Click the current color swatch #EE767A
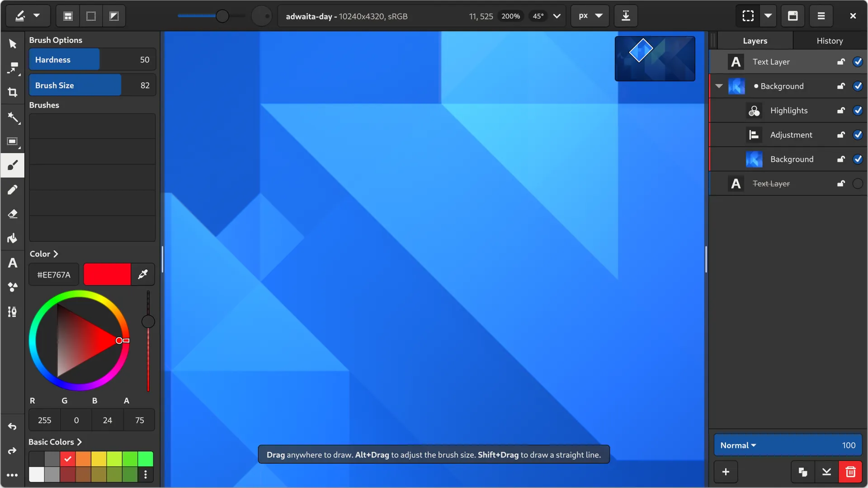The height and width of the screenshot is (488, 868). pos(107,275)
